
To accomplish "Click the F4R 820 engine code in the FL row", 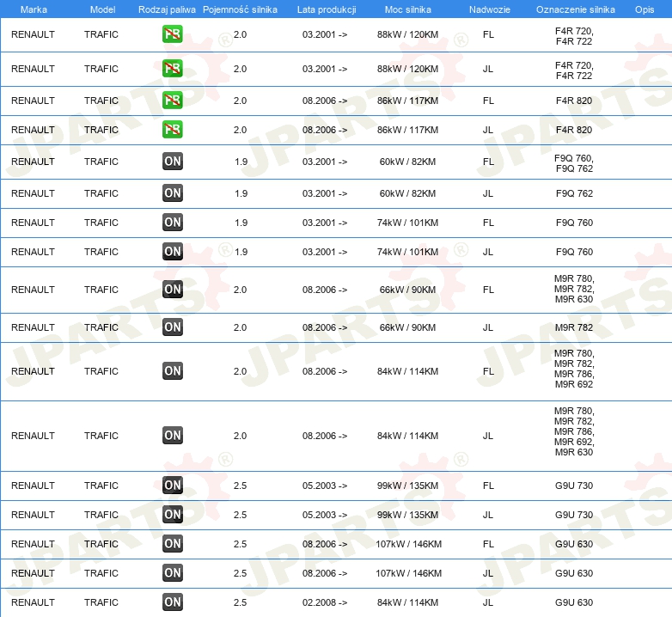I will (x=574, y=101).
